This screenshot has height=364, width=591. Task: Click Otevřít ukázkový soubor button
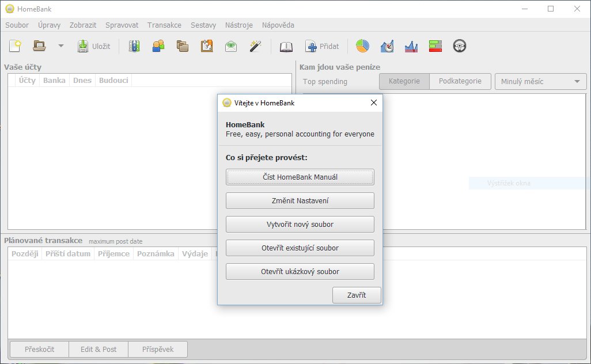(x=300, y=272)
